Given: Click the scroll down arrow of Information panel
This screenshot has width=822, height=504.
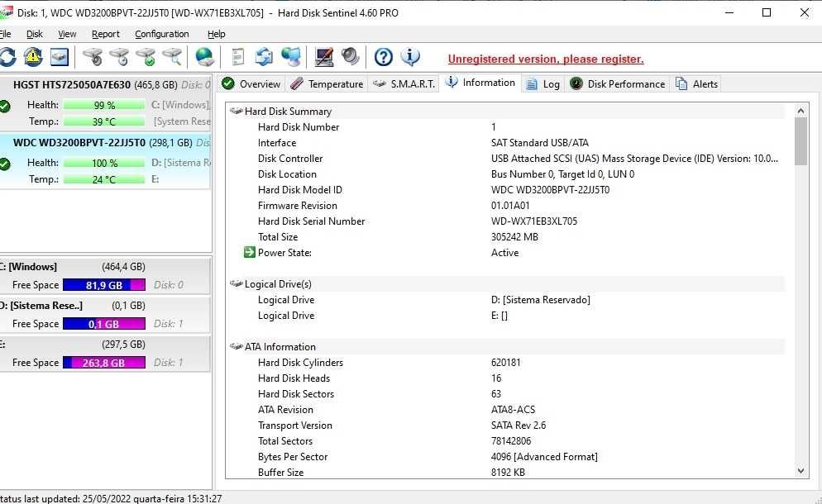Looking at the screenshot, I should 800,471.
